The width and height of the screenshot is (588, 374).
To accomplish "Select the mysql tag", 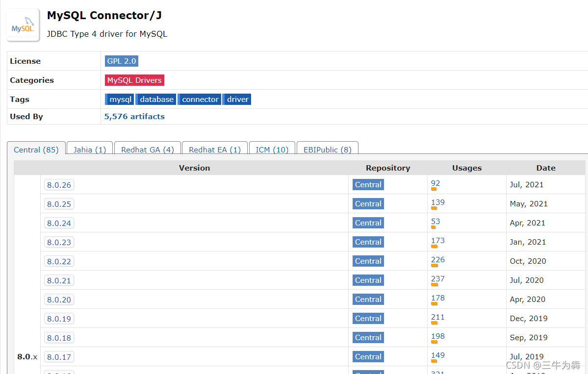I will pyautogui.click(x=120, y=100).
